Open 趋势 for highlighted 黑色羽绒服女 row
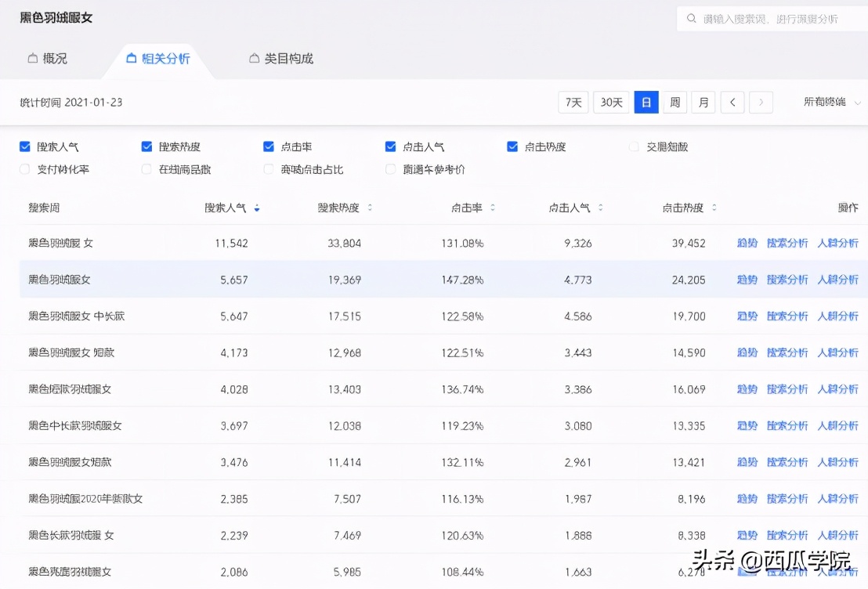This screenshot has width=868, height=589. coord(747,280)
